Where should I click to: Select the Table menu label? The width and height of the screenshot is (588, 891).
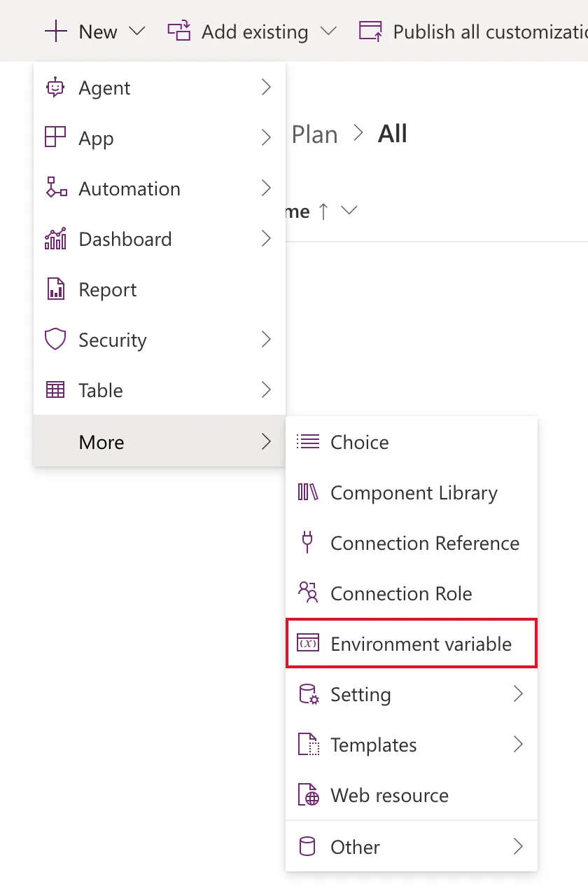coord(101,391)
